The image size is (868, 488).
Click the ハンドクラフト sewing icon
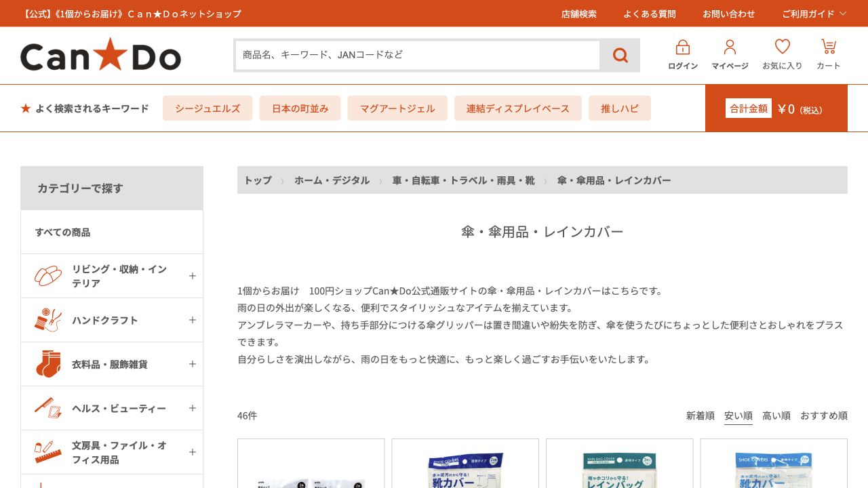48,320
